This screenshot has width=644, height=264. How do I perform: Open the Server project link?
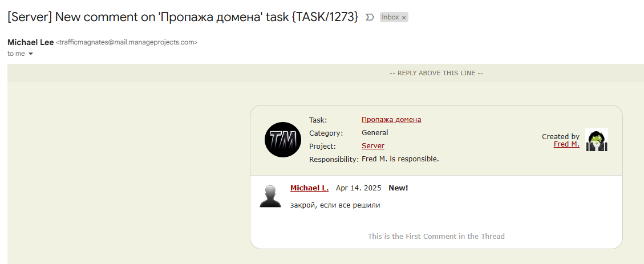click(x=372, y=146)
